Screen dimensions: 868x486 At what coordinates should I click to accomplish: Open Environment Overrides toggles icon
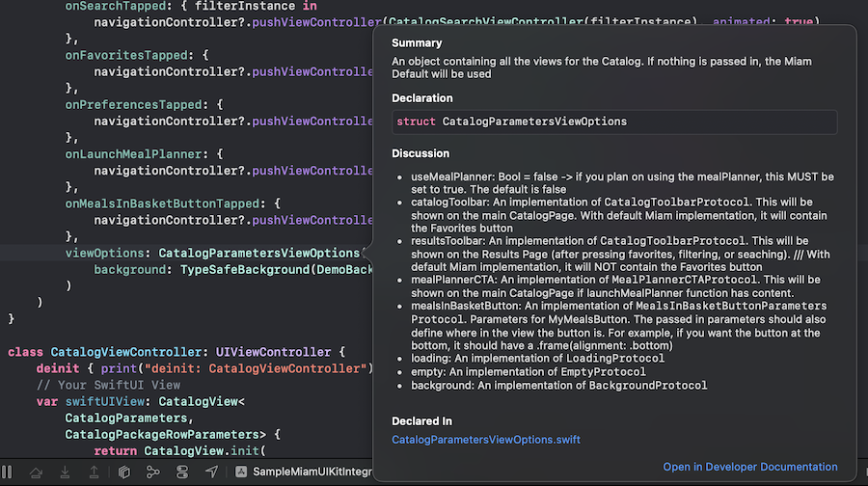(x=182, y=472)
